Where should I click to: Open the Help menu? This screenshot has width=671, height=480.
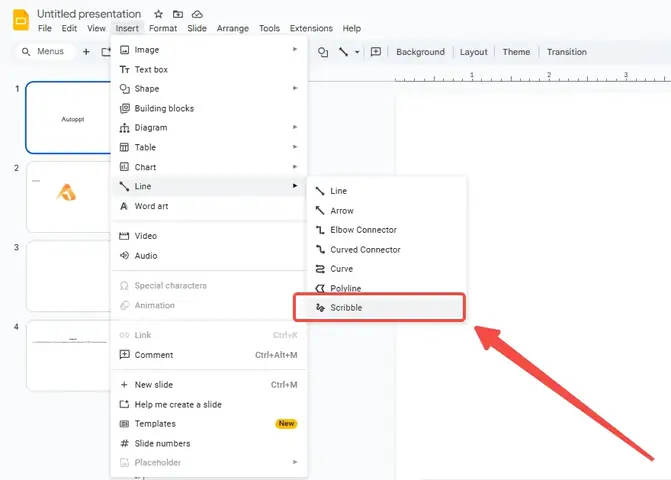tap(351, 28)
